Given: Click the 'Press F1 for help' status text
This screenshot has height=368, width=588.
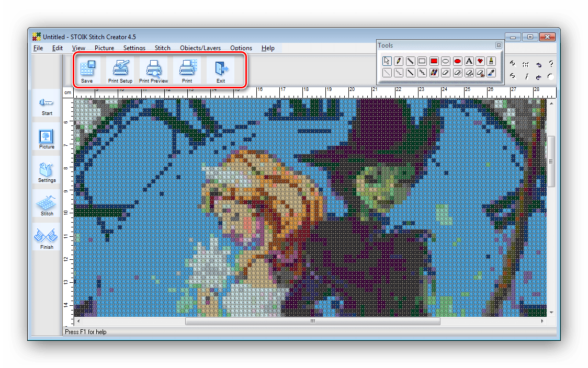Looking at the screenshot, I should 85,332.
